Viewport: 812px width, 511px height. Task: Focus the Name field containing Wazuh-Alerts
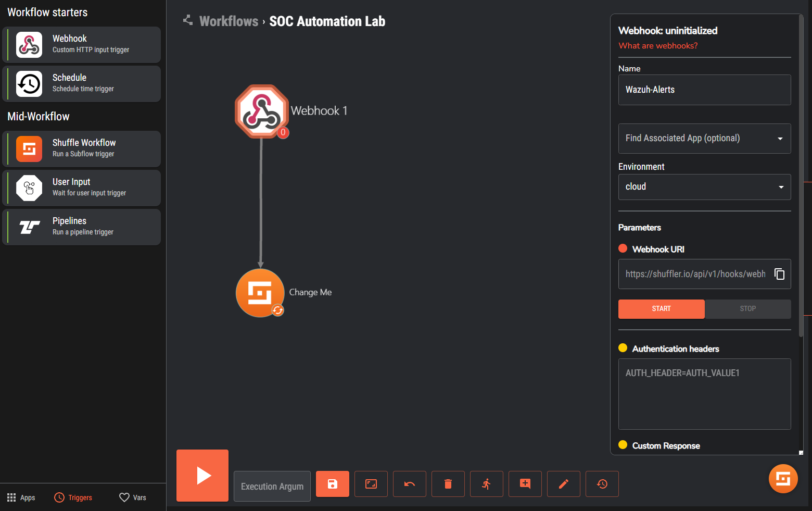[x=704, y=90]
